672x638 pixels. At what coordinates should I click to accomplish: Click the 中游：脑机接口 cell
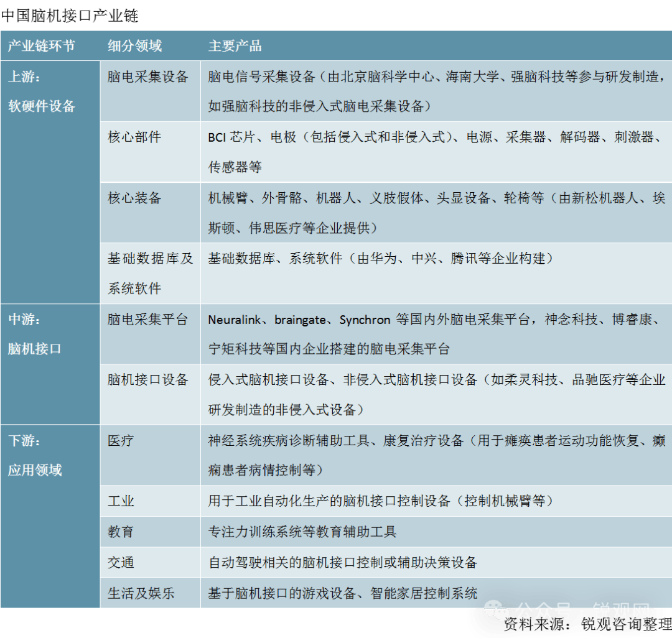point(35,334)
